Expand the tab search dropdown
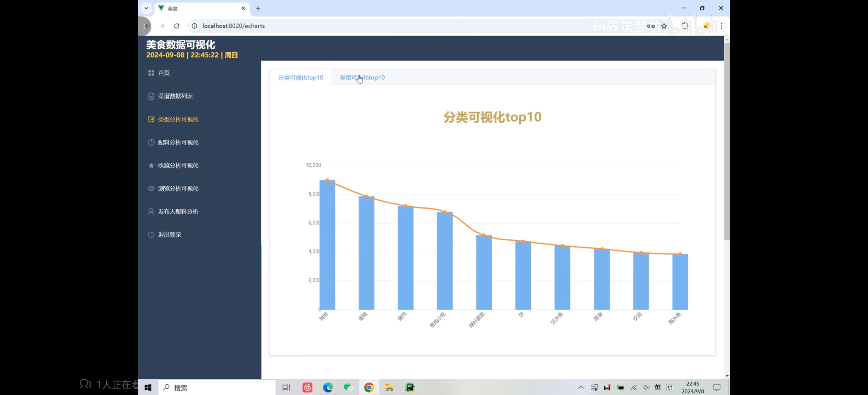The image size is (868, 395). [146, 8]
